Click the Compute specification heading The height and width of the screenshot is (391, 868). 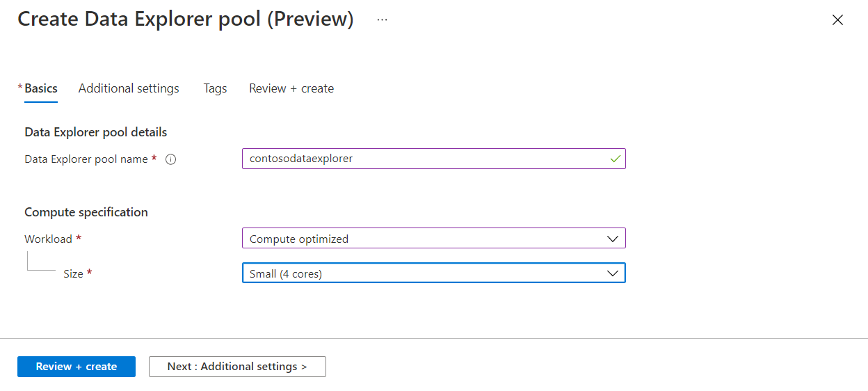click(86, 212)
